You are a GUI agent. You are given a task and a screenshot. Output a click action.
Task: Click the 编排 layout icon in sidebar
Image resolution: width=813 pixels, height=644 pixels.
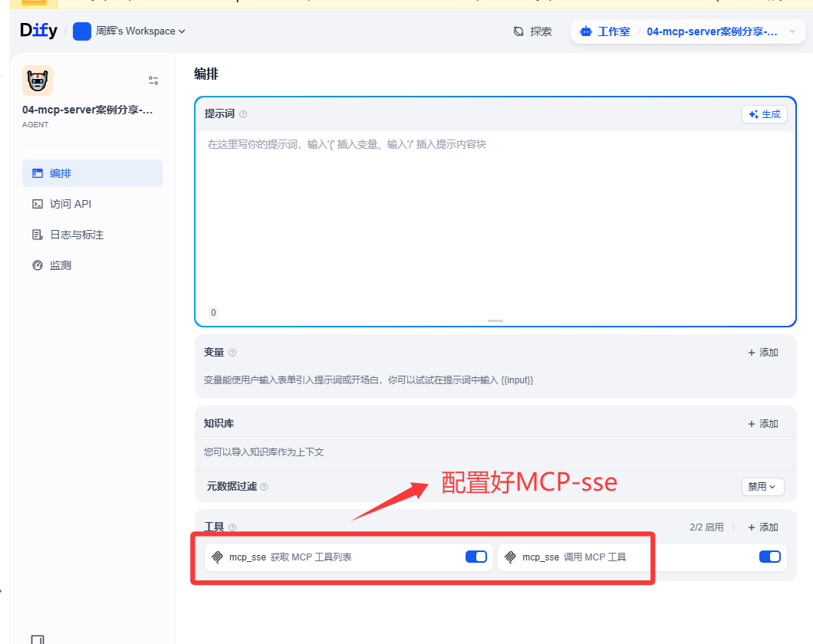point(38,173)
